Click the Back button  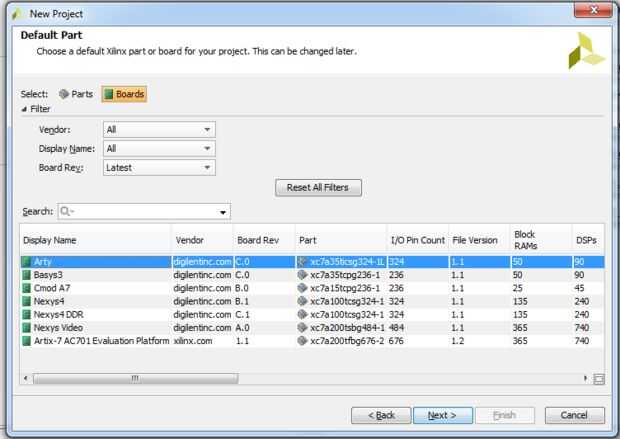[x=381, y=415]
